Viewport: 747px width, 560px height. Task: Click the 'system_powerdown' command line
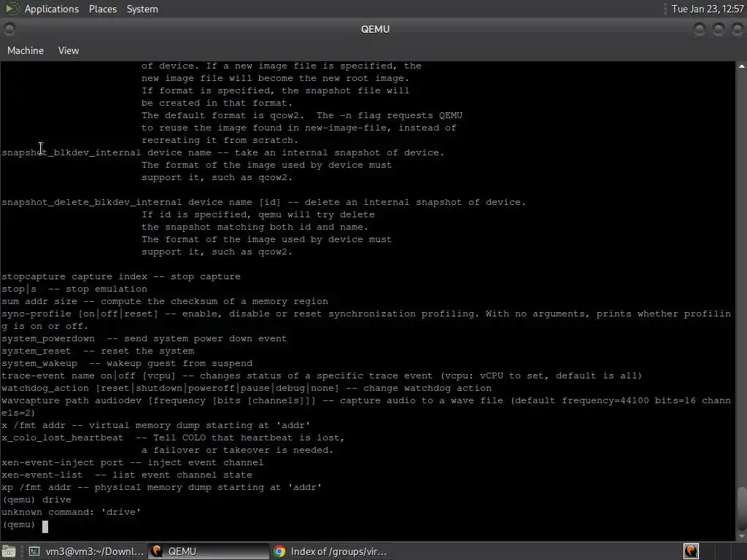point(144,338)
